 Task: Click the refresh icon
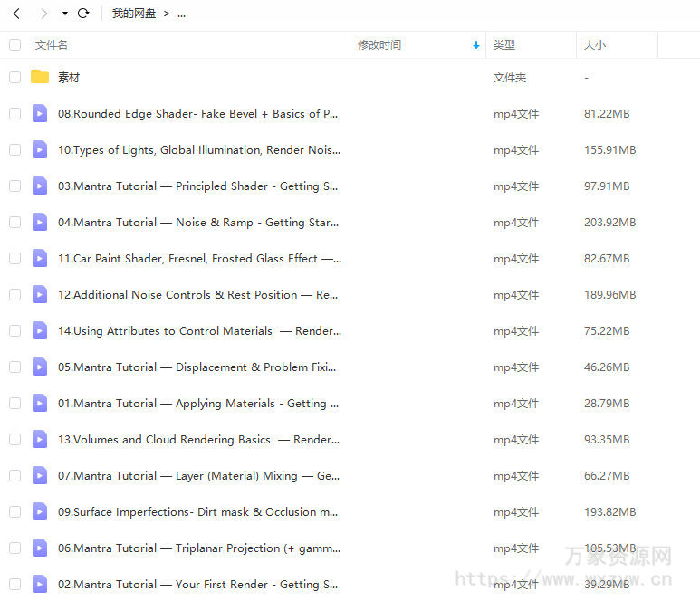[x=83, y=14]
